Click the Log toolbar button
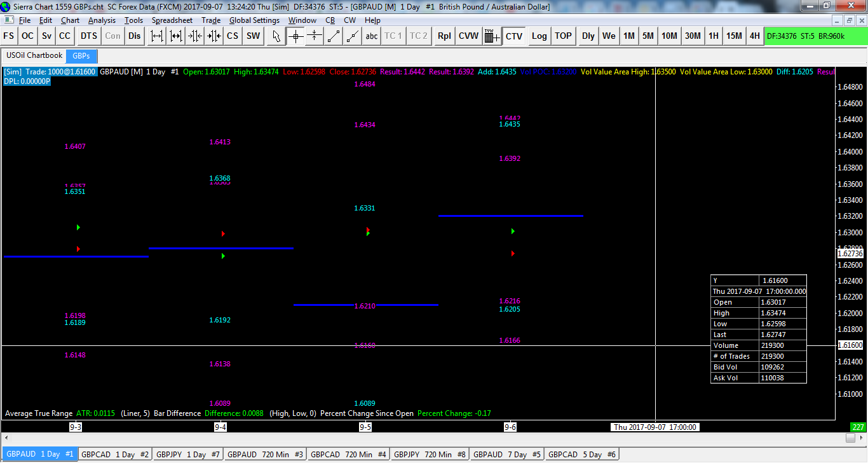 [539, 36]
